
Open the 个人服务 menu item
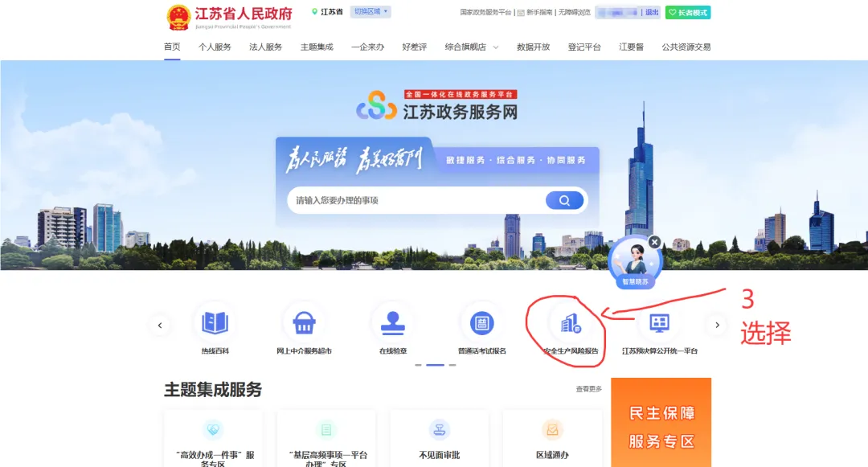(x=215, y=47)
